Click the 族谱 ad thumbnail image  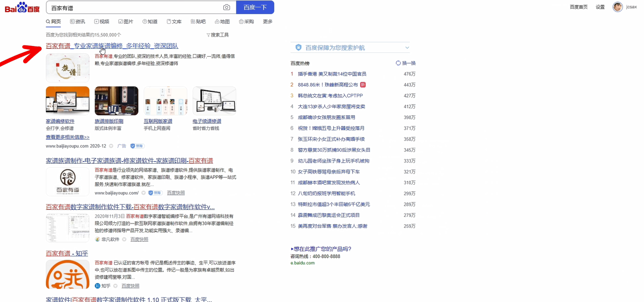[67, 68]
